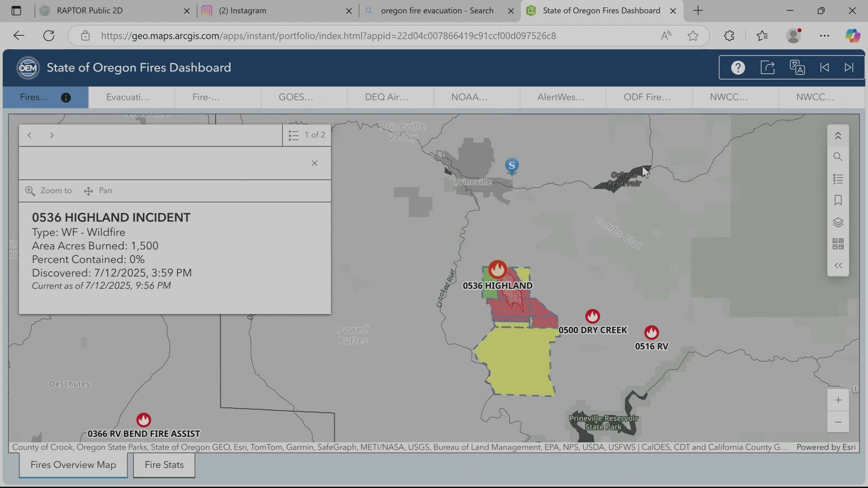Click the OEM logo in header
Viewport: 868px width, 488px height.
[28, 68]
